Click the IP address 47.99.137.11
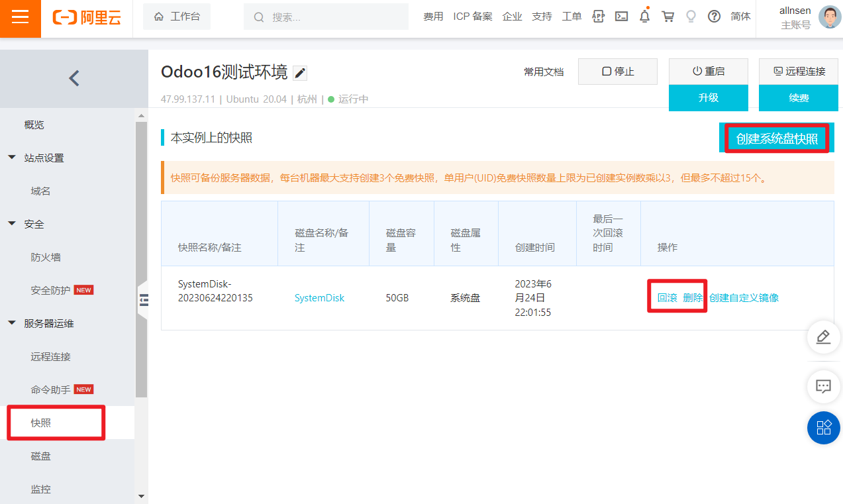843x504 pixels. pos(188,99)
